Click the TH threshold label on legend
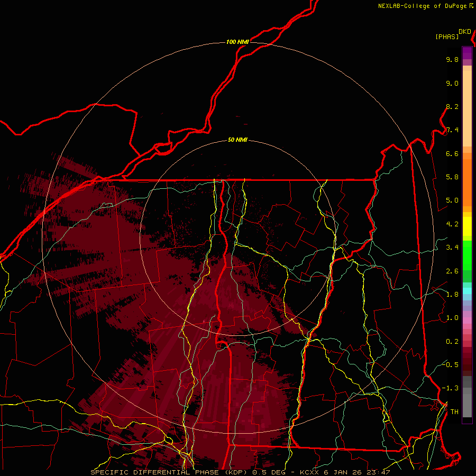The image size is (476, 476). 454,412
